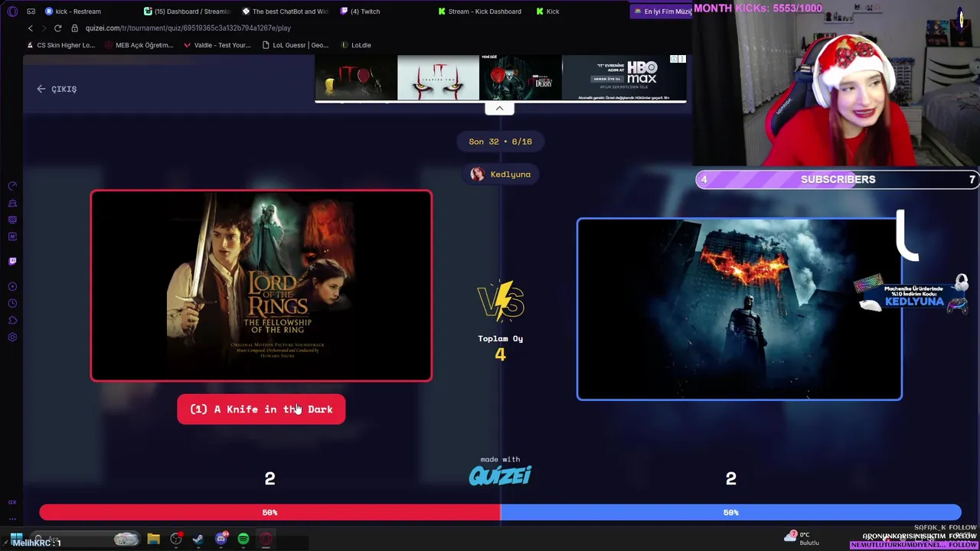Open LoL Guessr bookmark
This screenshot has width=980, height=551.
tap(295, 45)
